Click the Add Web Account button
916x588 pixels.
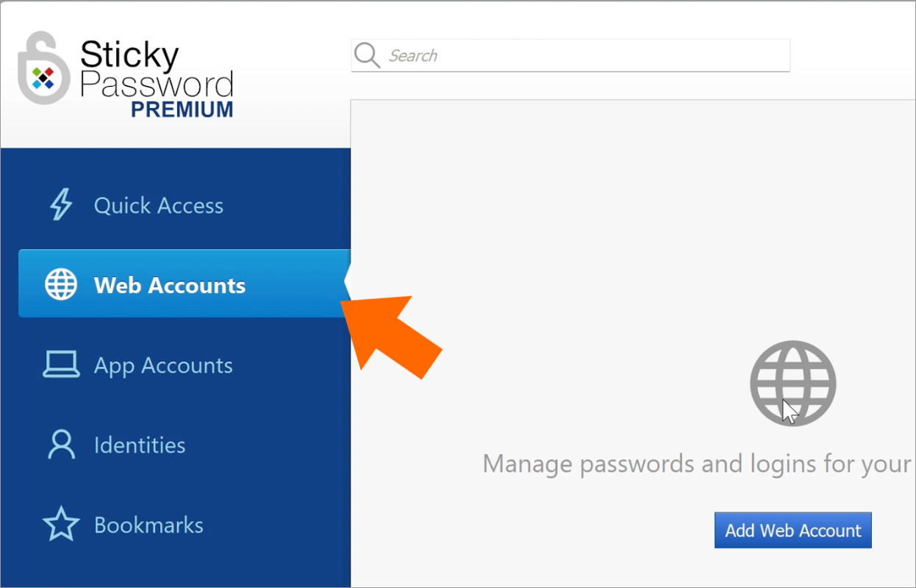[793, 530]
